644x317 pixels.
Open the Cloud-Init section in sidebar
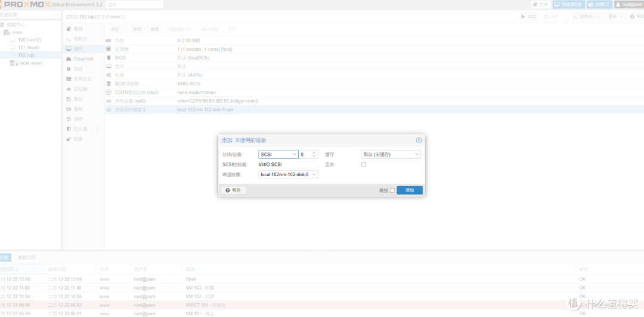(x=83, y=59)
